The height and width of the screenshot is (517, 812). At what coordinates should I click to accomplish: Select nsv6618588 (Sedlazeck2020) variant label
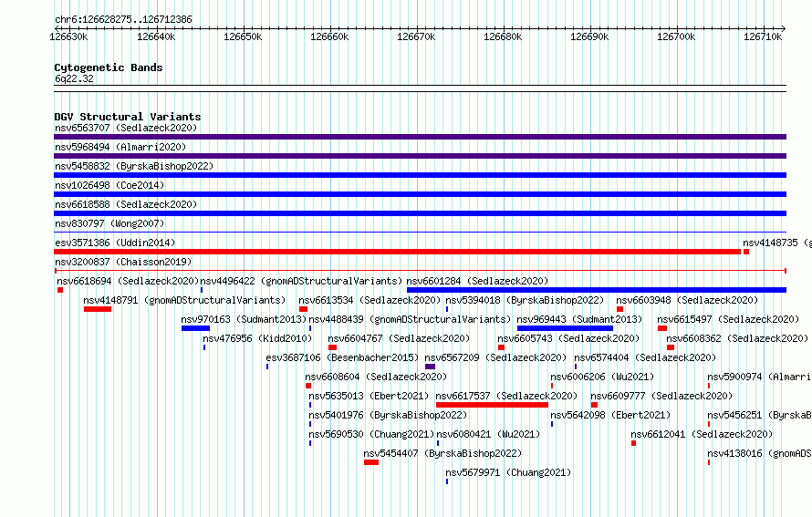pos(126,204)
